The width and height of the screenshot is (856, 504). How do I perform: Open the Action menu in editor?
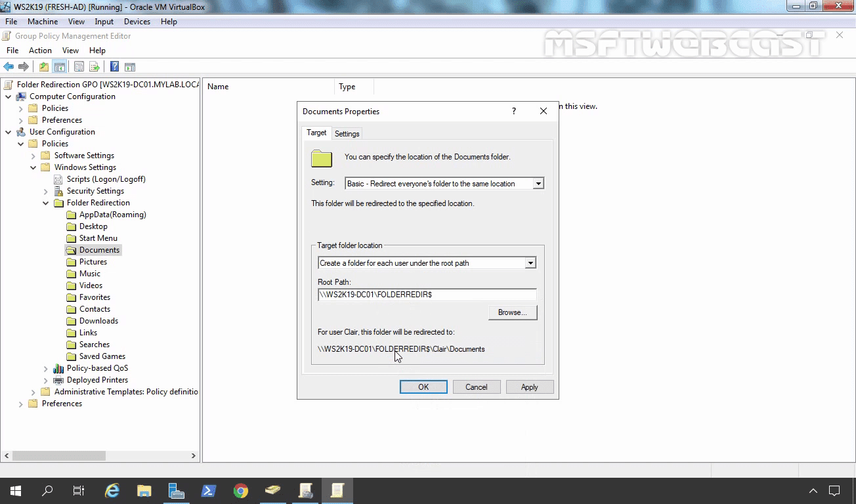[40, 51]
